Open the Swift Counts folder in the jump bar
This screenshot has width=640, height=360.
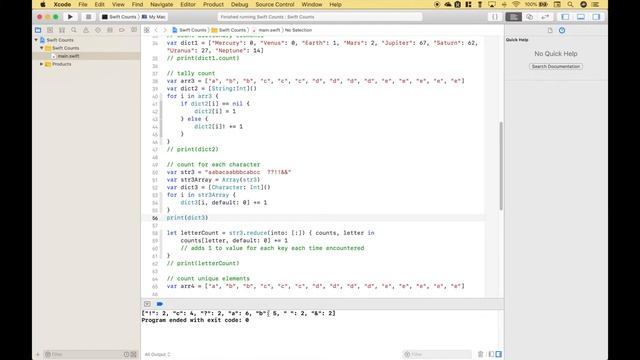tap(229, 30)
